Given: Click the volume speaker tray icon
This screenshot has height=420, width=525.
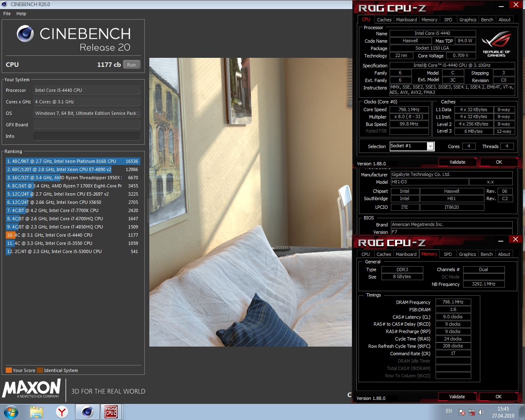Looking at the screenshot, I should pos(482,412).
